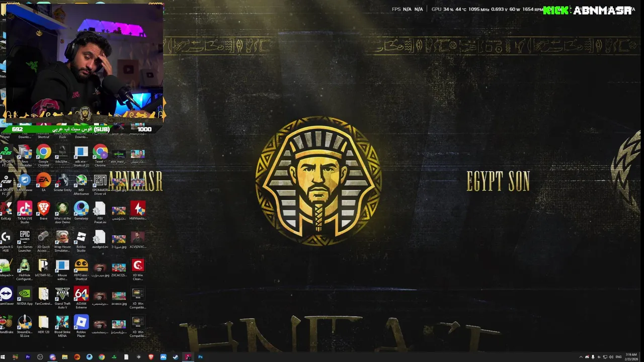Open Steam from the taskbar
Image resolution: width=644 pixels, height=362 pixels.
(x=176, y=357)
